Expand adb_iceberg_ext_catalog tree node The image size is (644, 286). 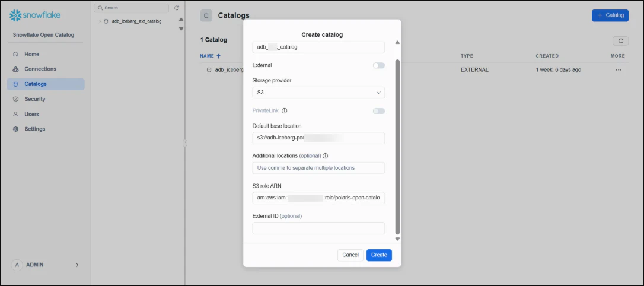[100, 21]
